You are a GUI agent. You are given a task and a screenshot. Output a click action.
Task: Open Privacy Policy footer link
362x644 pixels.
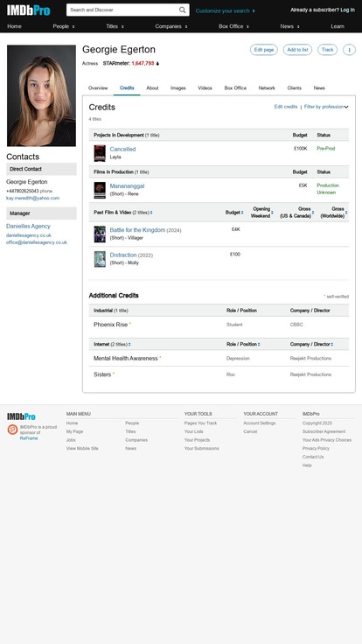[x=316, y=449]
